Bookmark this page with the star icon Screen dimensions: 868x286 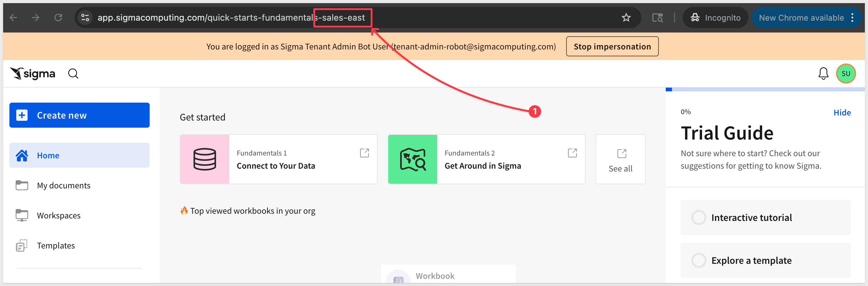(626, 18)
